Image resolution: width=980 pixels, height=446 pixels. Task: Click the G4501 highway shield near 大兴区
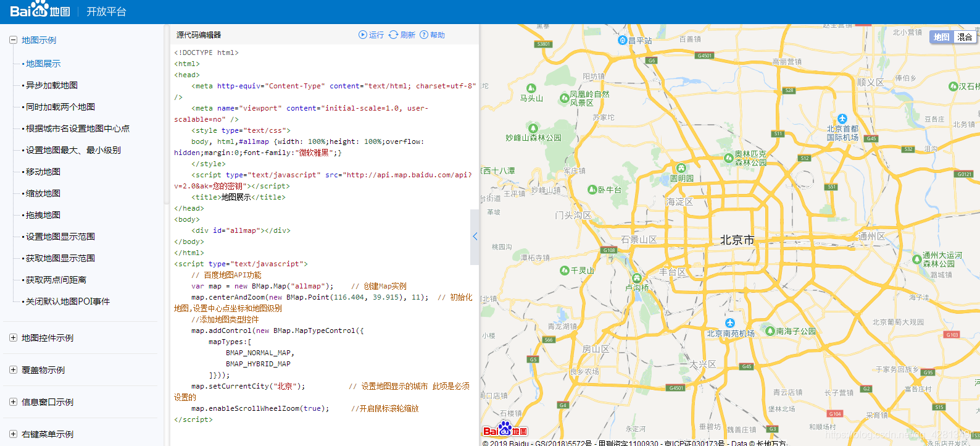point(676,388)
